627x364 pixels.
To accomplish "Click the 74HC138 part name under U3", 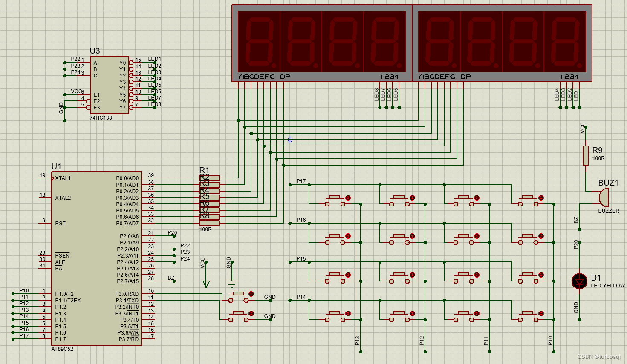I will [x=101, y=118].
